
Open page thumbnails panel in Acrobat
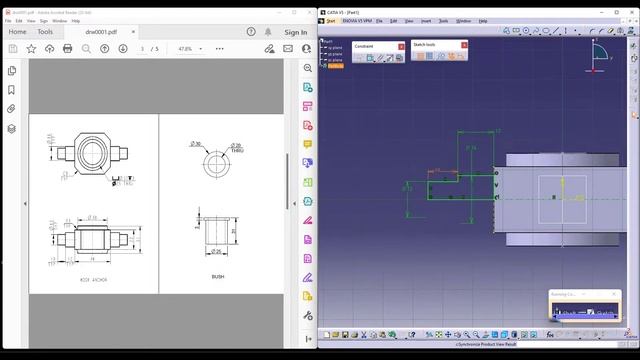[x=12, y=71]
